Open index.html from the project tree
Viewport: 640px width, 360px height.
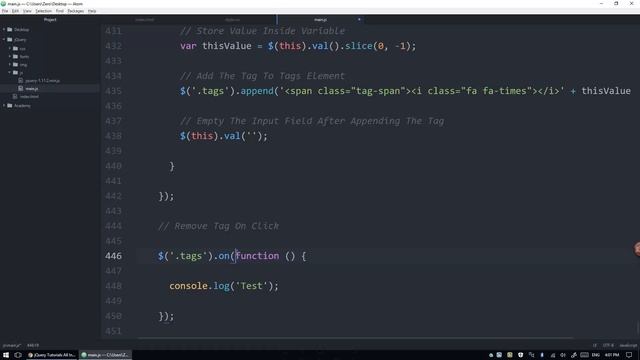click(x=29, y=96)
